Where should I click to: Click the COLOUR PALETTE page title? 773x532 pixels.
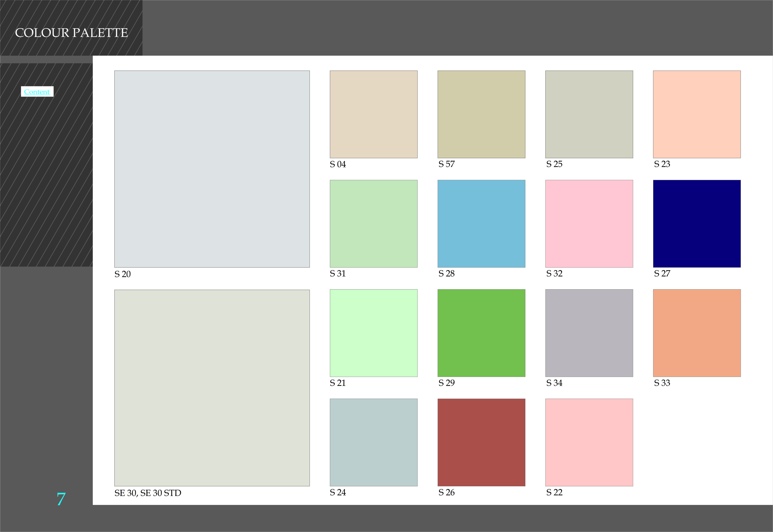[x=71, y=33]
